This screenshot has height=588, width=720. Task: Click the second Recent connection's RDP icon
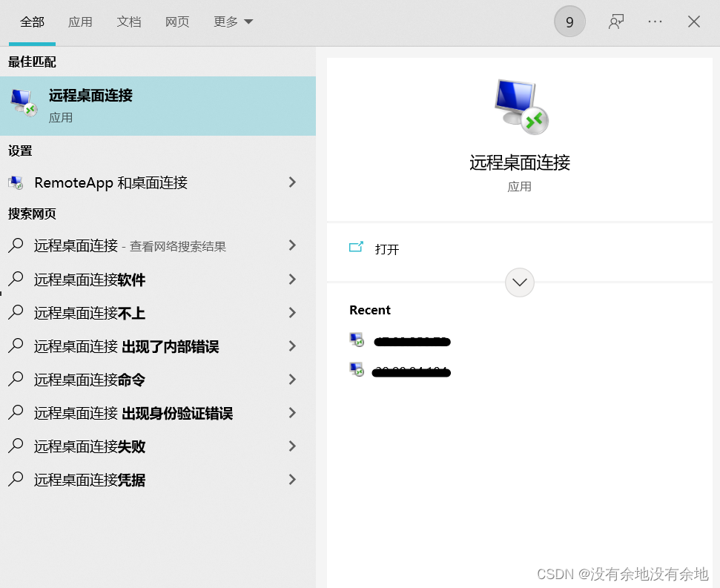click(357, 369)
